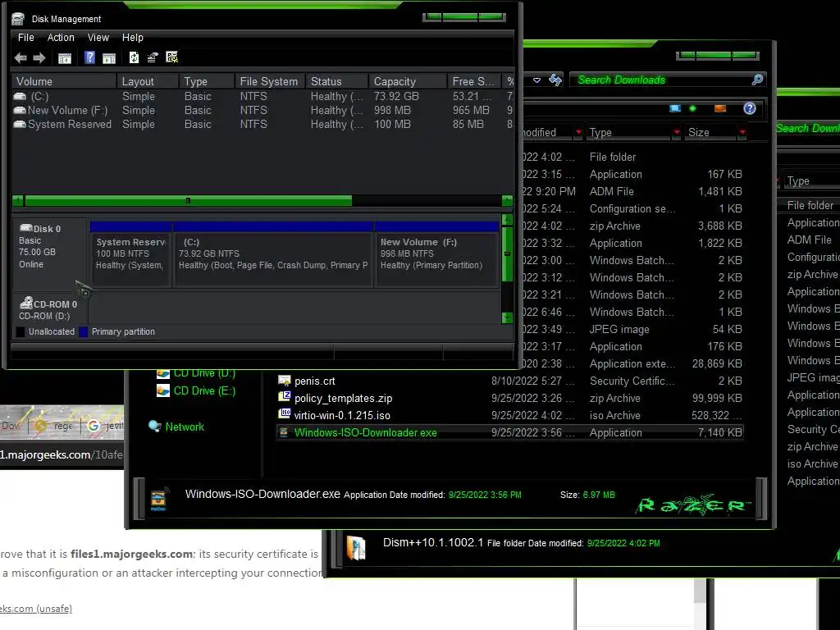
Task: Click the Disk 0 icon in graphical view
Action: [x=25, y=228]
